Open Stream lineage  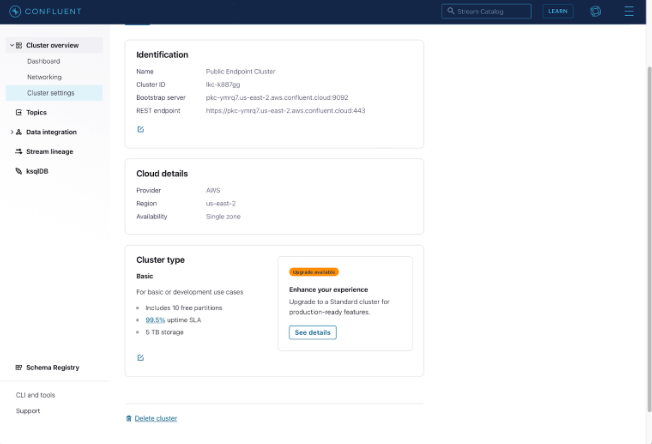tap(49, 151)
